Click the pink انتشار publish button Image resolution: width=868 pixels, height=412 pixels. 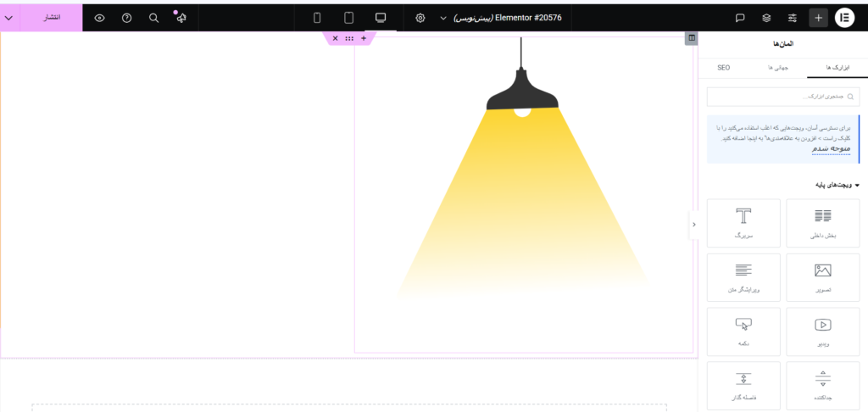click(x=51, y=17)
